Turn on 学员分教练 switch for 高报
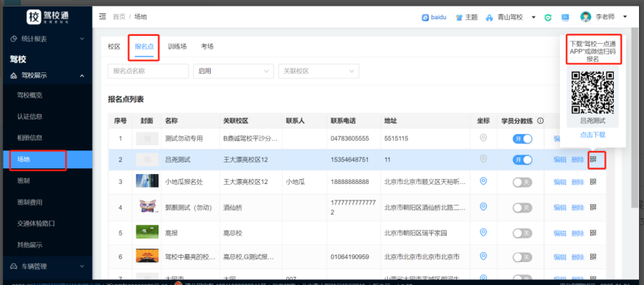644x285 pixels. [x=522, y=233]
